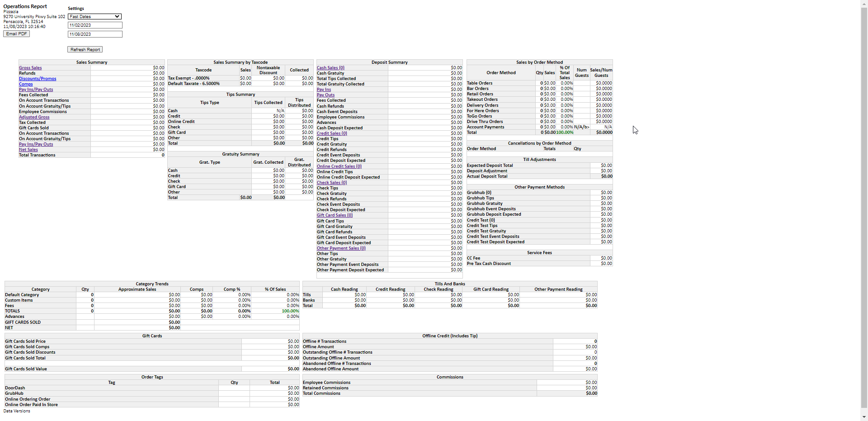Click the Operations Report title
The image size is (868, 421).
pos(25,6)
